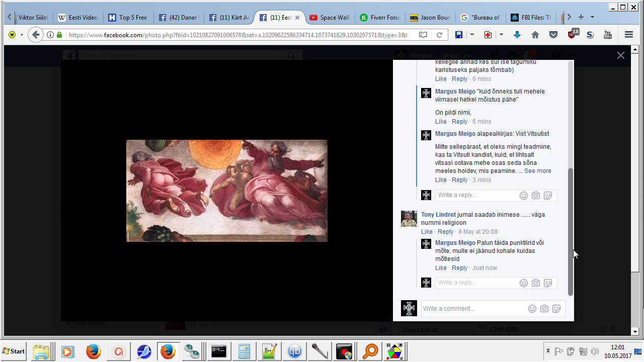The height and width of the screenshot is (362, 644).
Task: Click the blue S extension icon
Action: click(x=590, y=35)
